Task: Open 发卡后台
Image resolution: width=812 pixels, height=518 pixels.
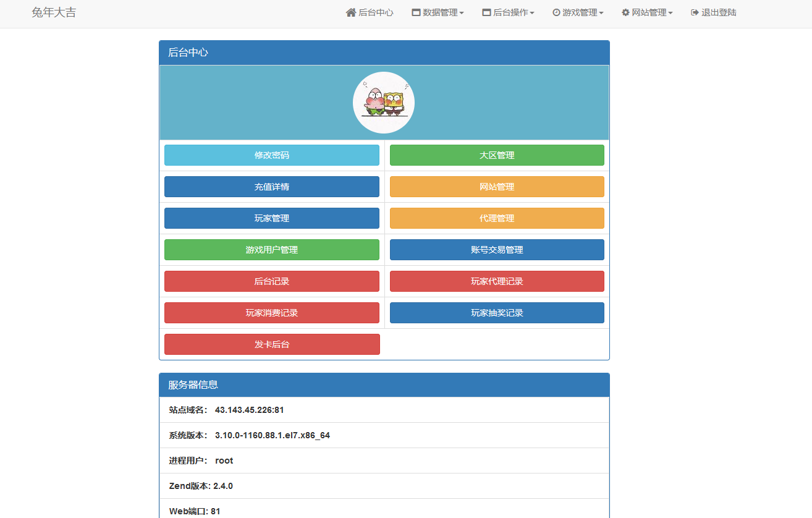Action: tap(272, 344)
